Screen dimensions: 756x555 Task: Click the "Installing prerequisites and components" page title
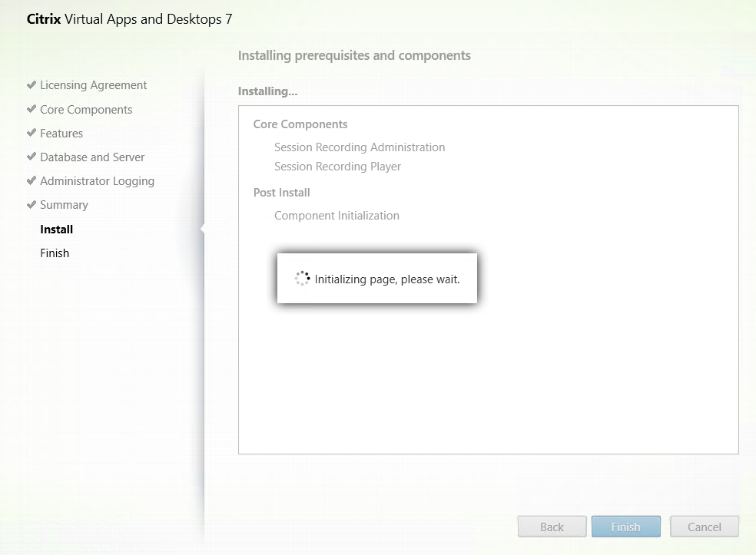coord(354,55)
